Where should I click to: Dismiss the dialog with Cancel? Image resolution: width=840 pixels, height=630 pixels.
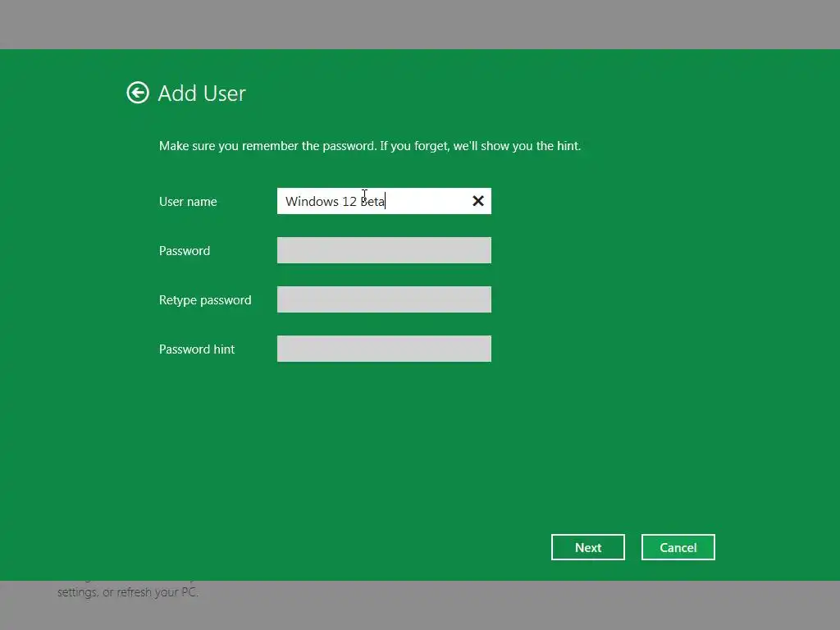(678, 547)
